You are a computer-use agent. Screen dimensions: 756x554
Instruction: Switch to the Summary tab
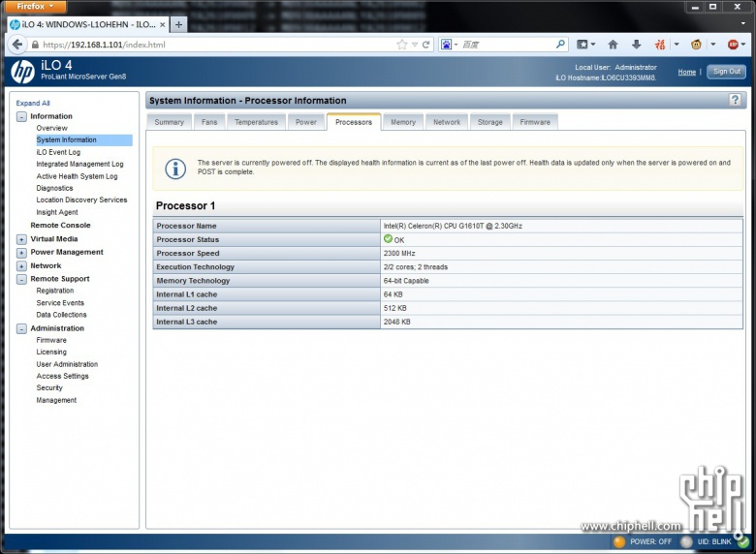pos(170,122)
